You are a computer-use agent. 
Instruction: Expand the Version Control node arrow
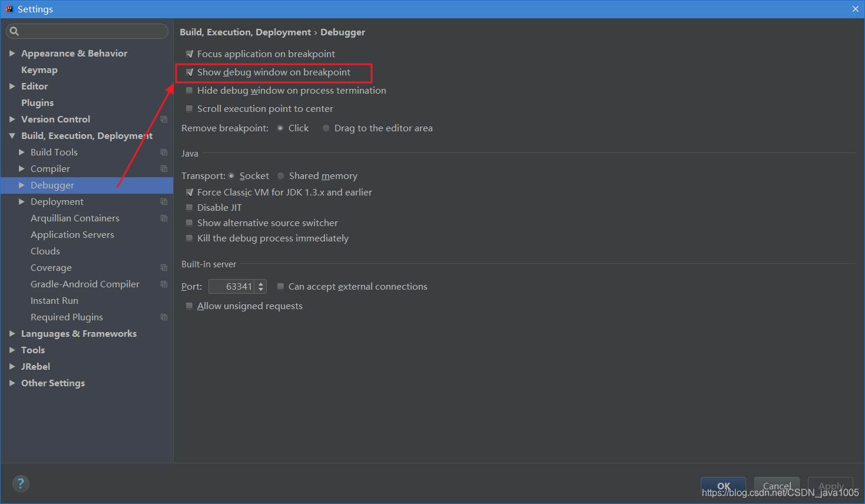pyautogui.click(x=12, y=120)
